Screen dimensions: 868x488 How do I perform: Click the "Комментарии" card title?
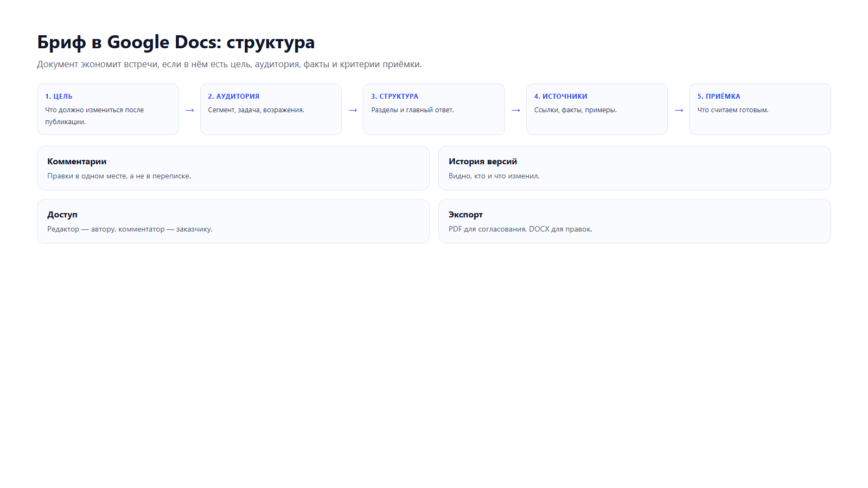click(77, 162)
